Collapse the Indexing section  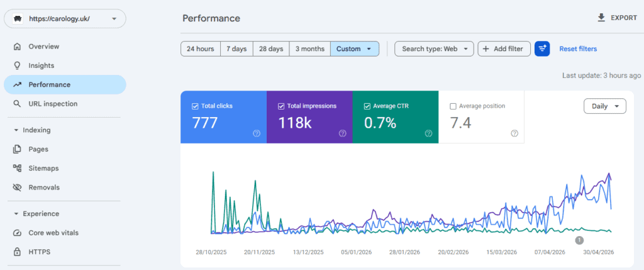coord(33,130)
